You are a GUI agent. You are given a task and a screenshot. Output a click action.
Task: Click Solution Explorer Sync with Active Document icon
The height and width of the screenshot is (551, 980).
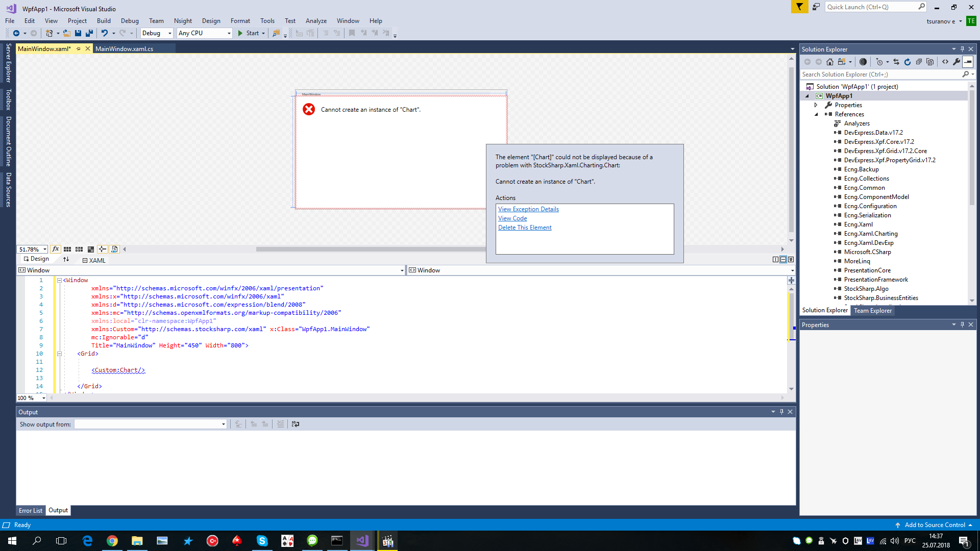[896, 62]
